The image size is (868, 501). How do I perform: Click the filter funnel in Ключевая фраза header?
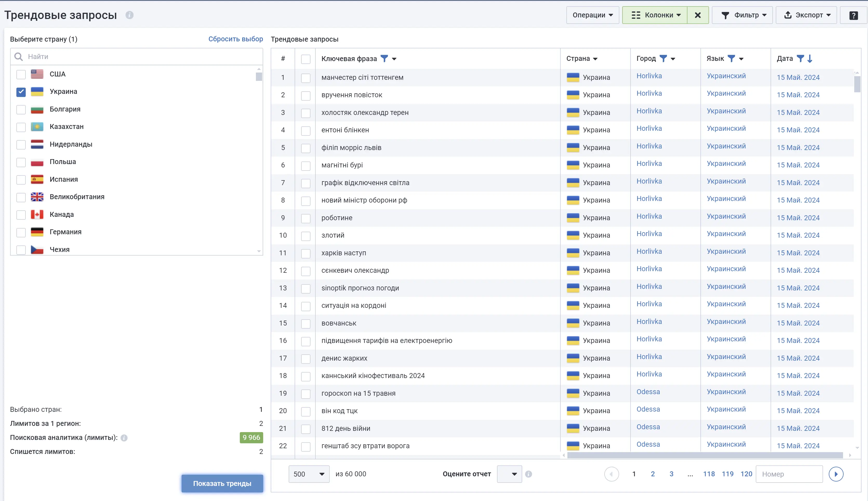pos(384,58)
